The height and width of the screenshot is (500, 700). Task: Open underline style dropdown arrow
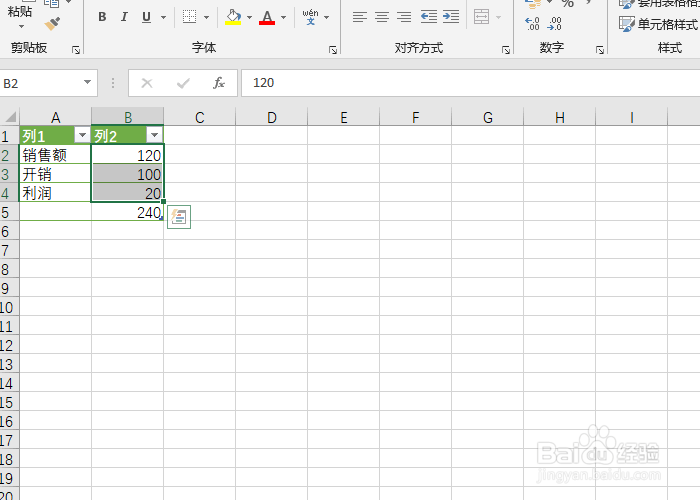(163, 17)
